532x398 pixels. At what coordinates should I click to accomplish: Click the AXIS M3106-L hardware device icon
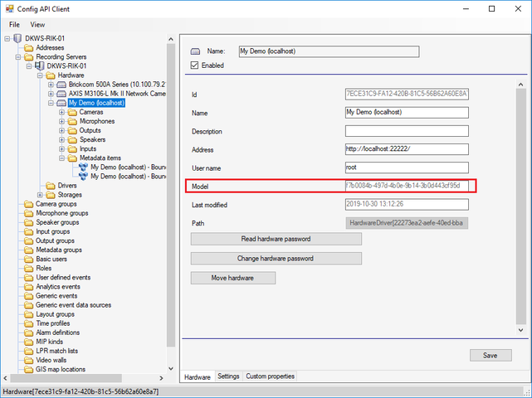61,94
